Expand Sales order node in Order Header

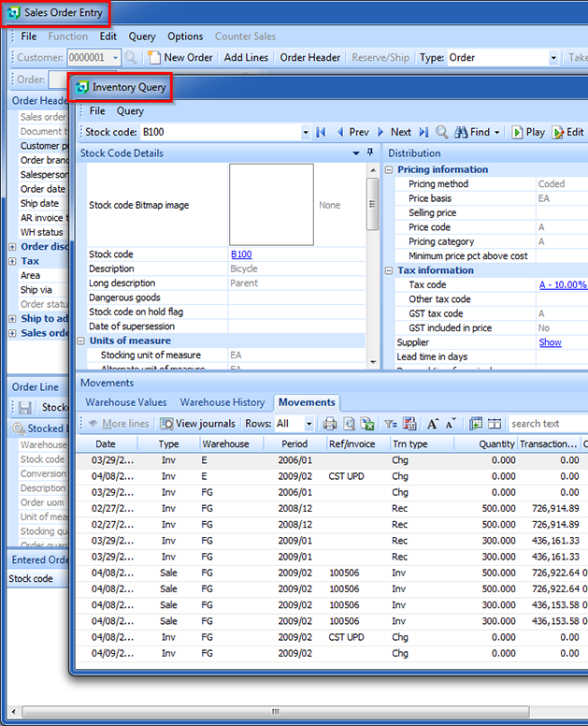point(12,333)
